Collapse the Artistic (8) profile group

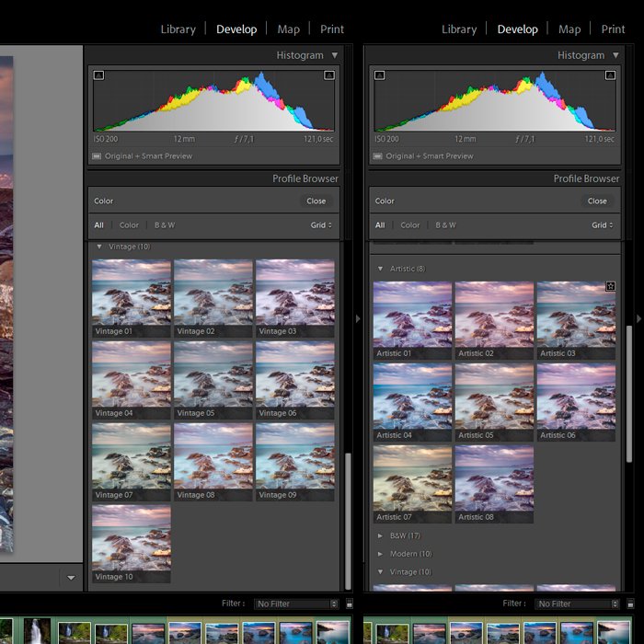click(x=380, y=269)
